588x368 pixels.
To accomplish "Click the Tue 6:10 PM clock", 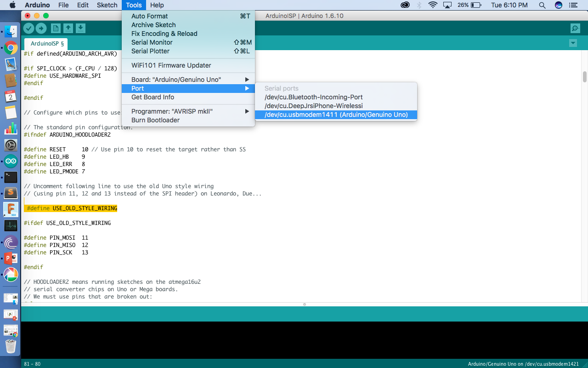I will [x=509, y=5].
